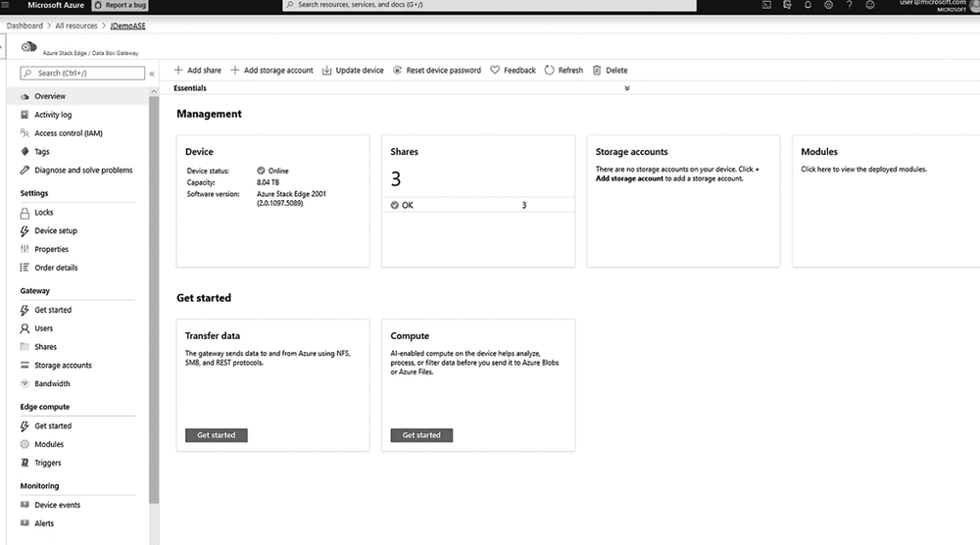980x545 pixels.
Task: Click Reset device password
Action: (437, 70)
